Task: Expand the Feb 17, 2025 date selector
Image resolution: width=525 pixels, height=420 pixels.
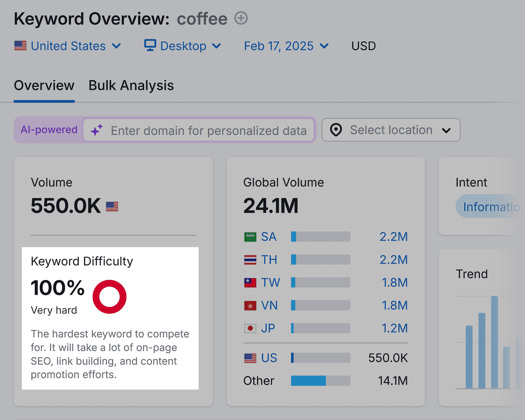Action: (325, 46)
